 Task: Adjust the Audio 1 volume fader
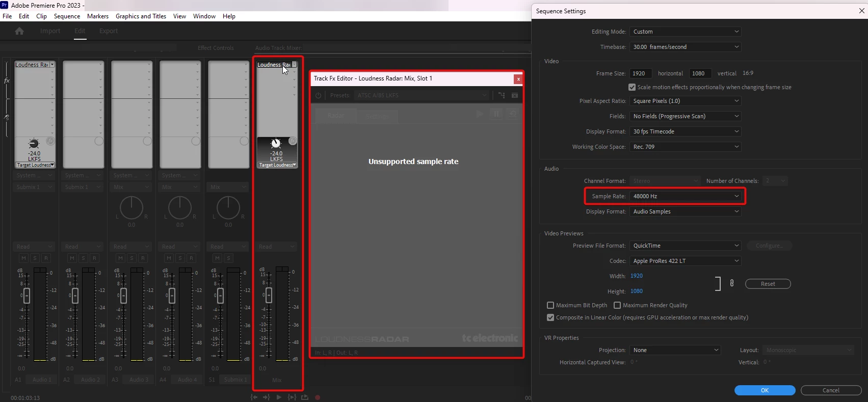[x=27, y=296]
